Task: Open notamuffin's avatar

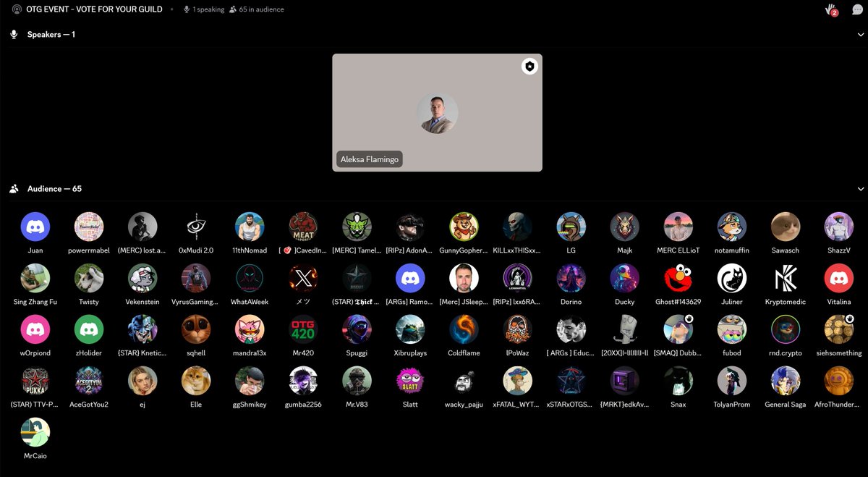Action: click(732, 227)
